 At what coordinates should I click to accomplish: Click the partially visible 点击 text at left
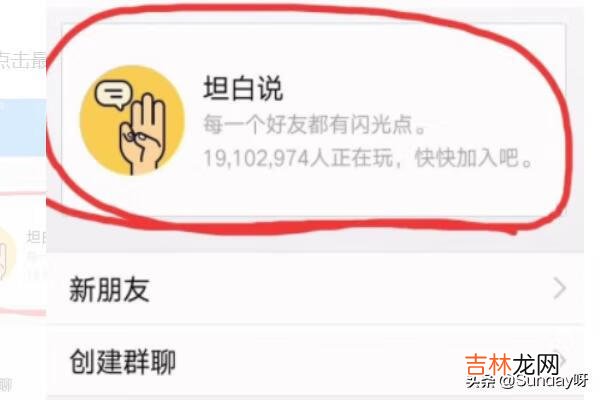point(23,60)
